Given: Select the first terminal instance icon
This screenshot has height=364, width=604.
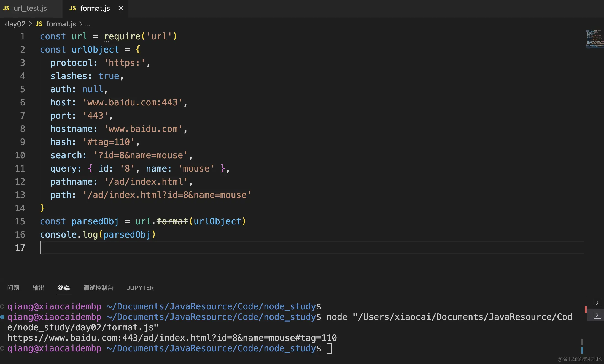Looking at the screenshot, I should pos(597,303).
